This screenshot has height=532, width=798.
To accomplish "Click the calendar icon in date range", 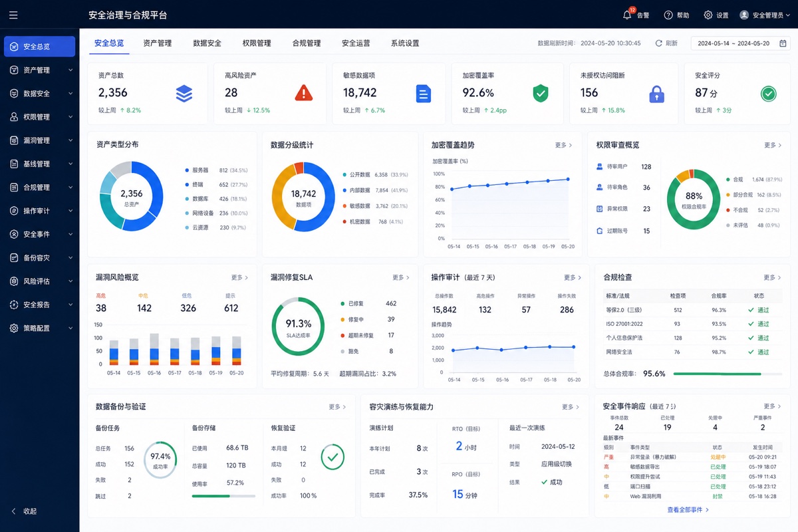I will (783, 43).
